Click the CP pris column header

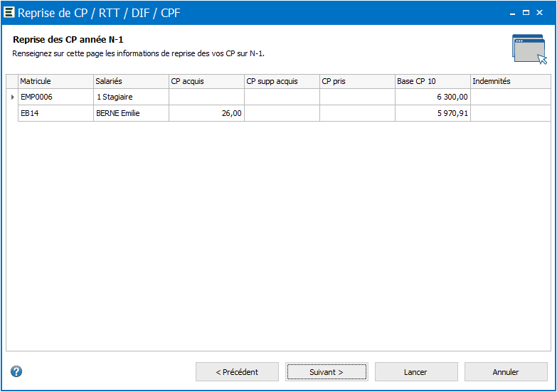(x=357, y=81)
